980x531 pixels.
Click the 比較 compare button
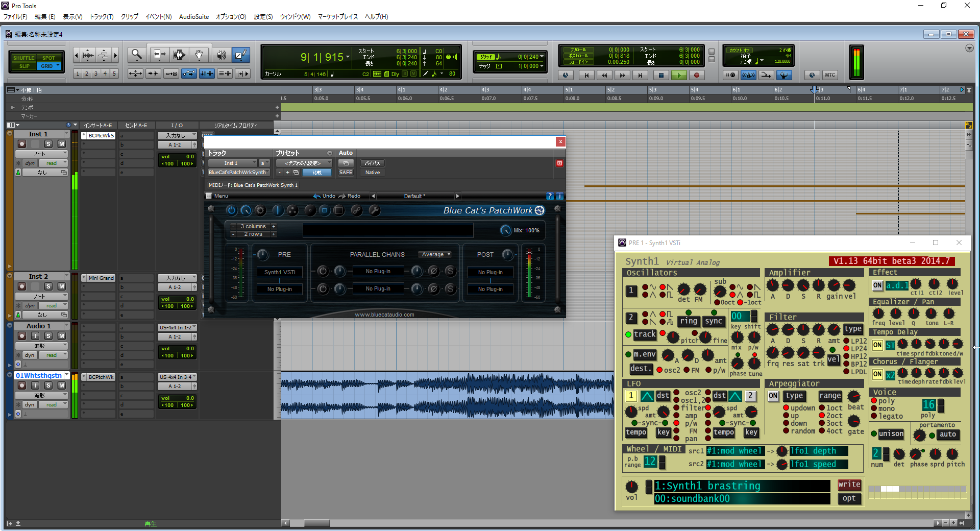pos(317,173)
